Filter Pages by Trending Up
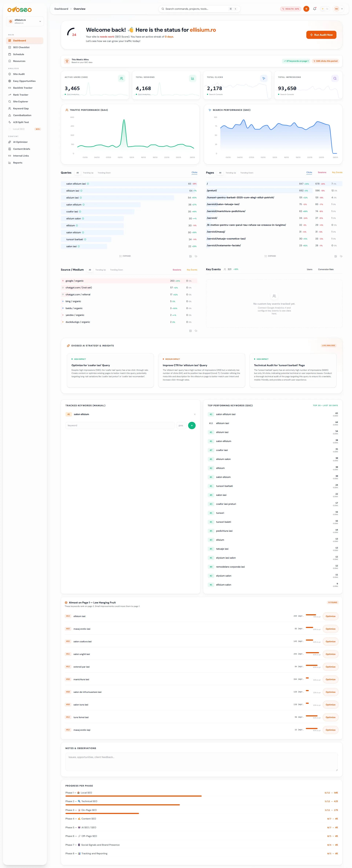Screen dimensions: 352x868 pyautogui.click(x=231, y=173)
